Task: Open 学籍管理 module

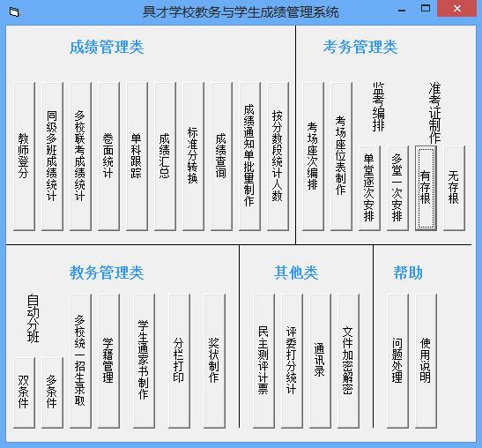Action: coord(108,361)
